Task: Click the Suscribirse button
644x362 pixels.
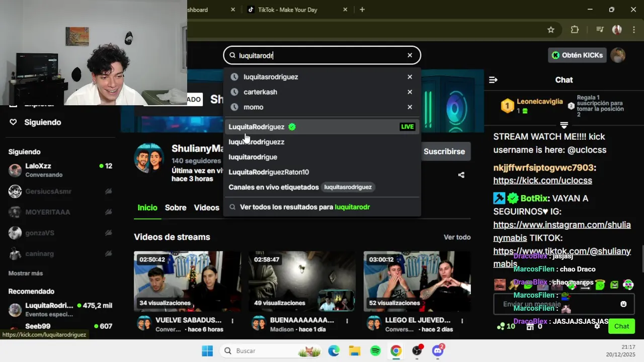Action: [444, 151]
